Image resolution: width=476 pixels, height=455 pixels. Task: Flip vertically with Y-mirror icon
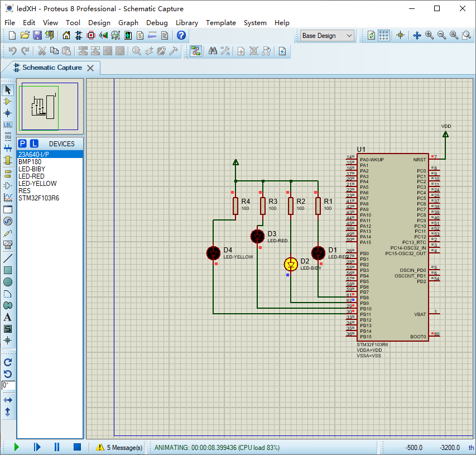(8, 412)
